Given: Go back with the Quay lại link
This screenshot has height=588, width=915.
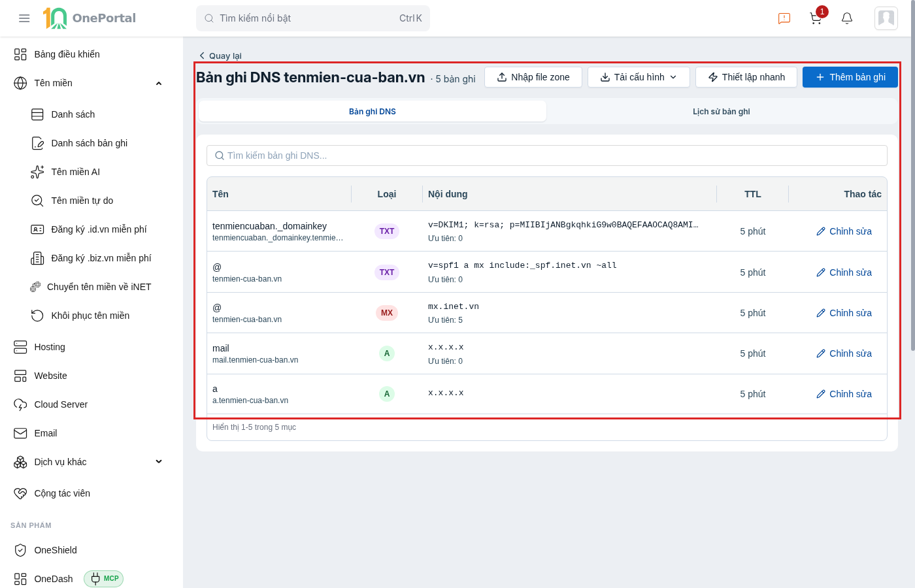Looking at the screenshot, I should tap(220, 56).
